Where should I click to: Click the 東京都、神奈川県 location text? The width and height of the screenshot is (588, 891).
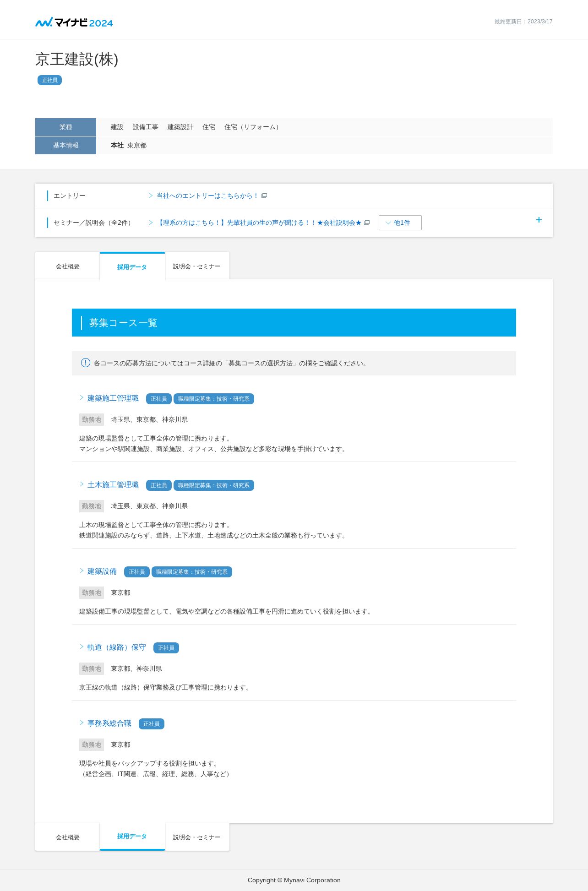pos(136,668)
